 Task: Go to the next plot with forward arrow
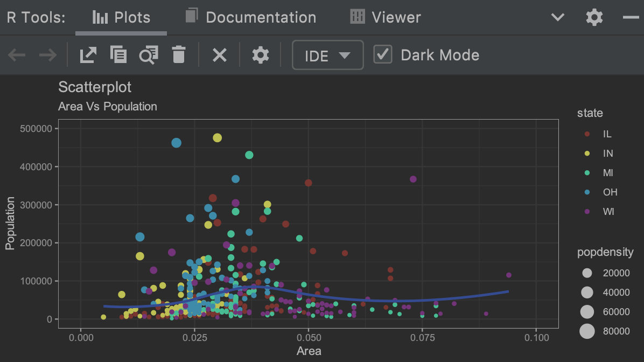[x=47, y=55]
